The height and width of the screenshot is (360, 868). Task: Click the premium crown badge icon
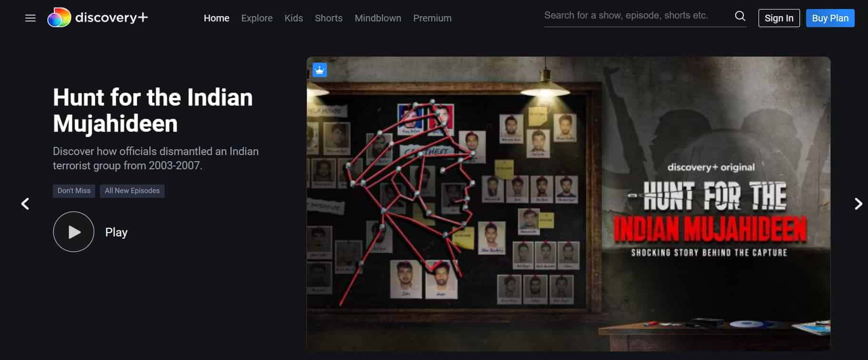click(x=320, y=70)
